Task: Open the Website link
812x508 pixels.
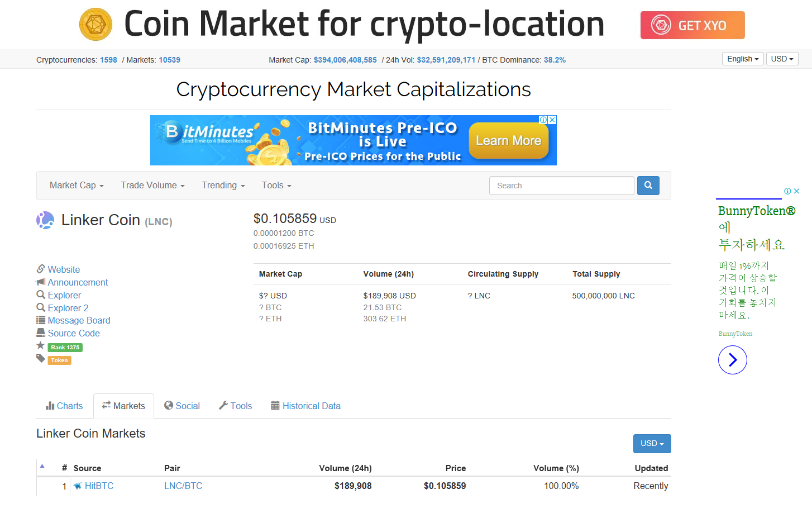Action: [x=64, y=269]
